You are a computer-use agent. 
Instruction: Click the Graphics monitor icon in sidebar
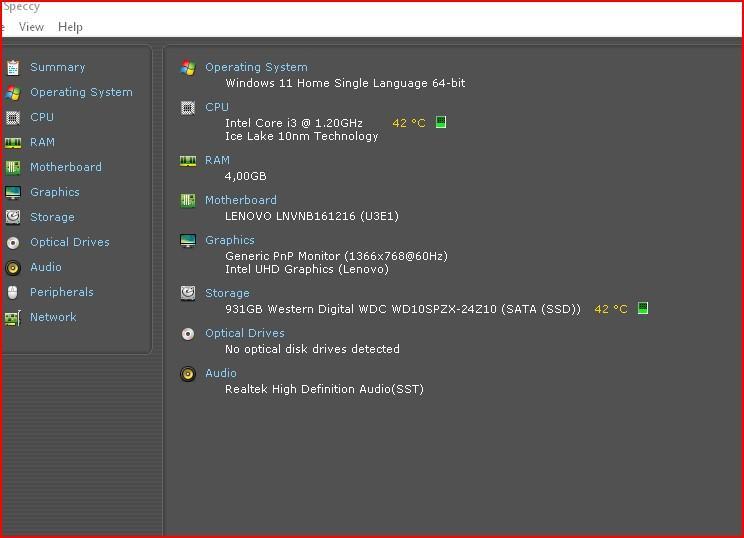pyautogui.click(x=13, y=193)
